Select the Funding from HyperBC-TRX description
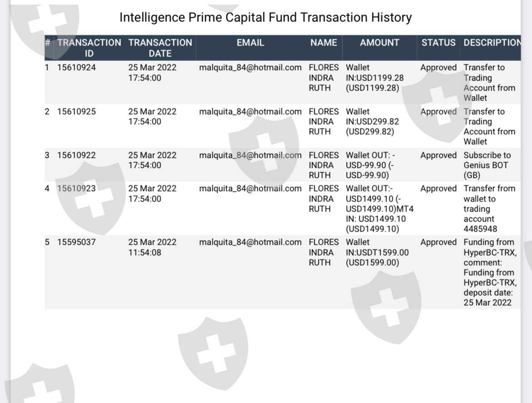The width and height of the screenshot is (532, 403). tap(490, 272)
